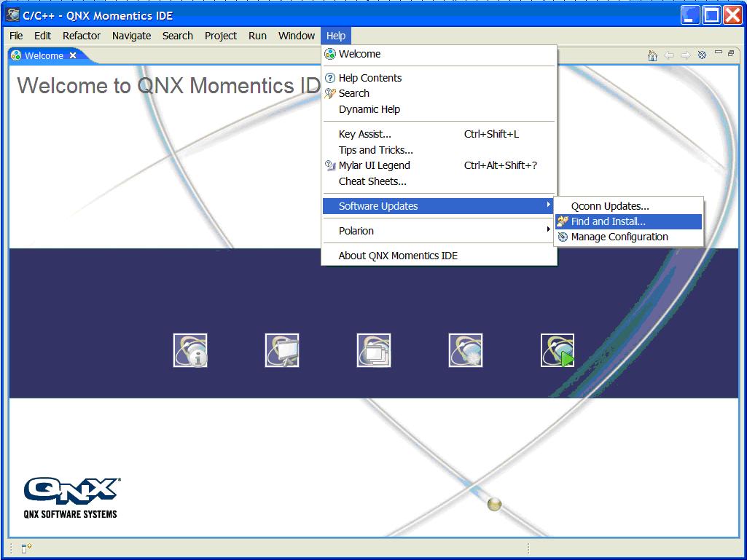Open the Project menu in menu bar

(220, 36)
